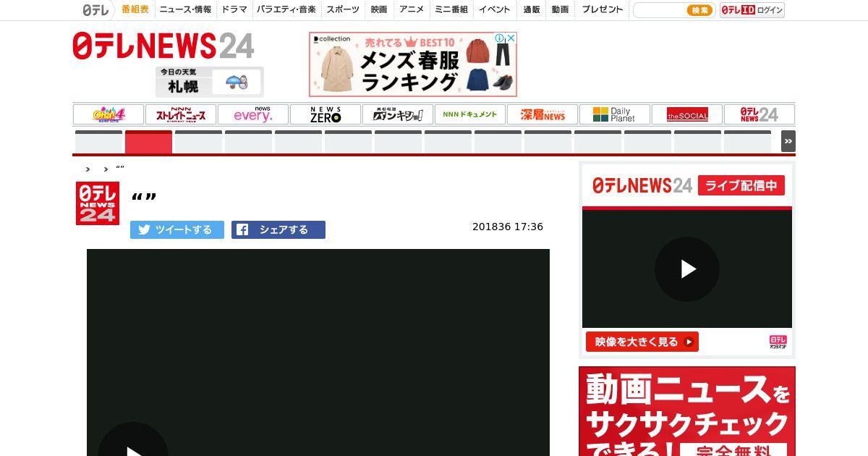
Task: Click the 日テレNEWS24 header logo
Action: coord(163,46)
